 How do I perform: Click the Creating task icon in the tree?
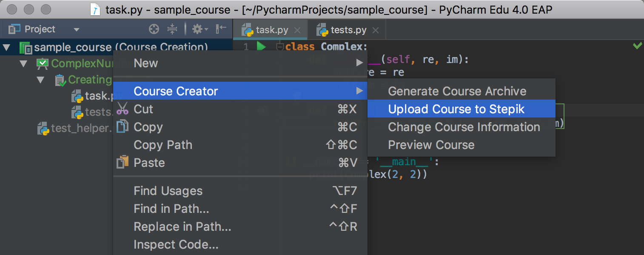point(60,80)
